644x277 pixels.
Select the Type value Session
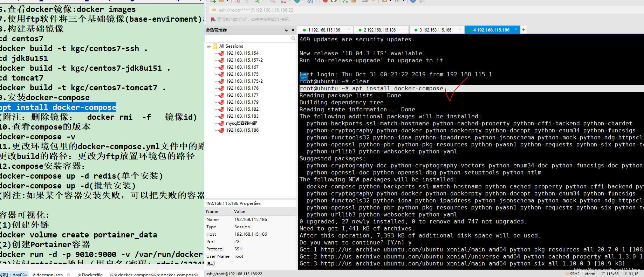click(x=242, y=227)
